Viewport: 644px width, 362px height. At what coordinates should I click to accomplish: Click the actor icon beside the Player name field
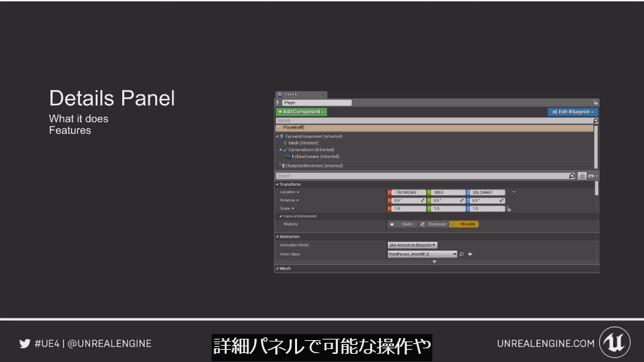point(278,102)
